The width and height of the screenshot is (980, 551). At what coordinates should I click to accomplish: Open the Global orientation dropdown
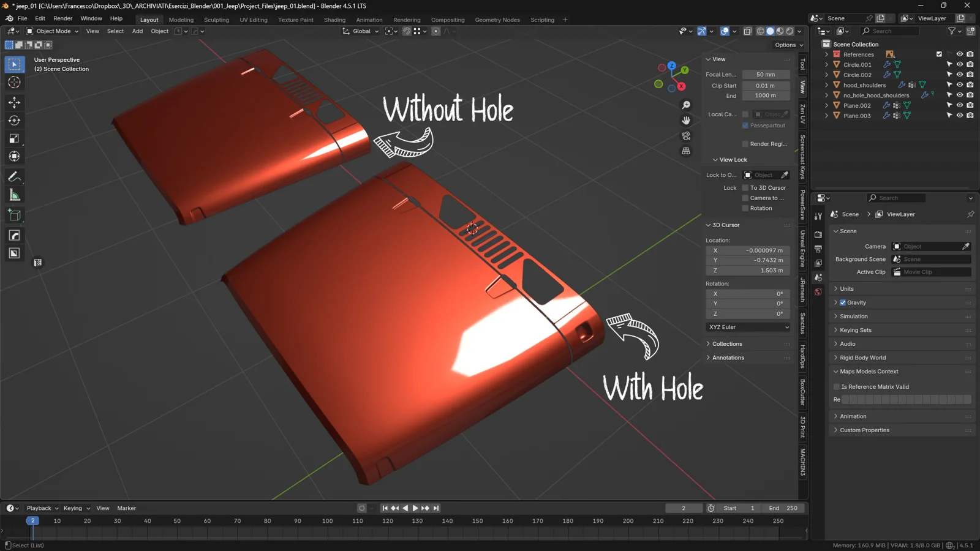click(x=361, y=31)
